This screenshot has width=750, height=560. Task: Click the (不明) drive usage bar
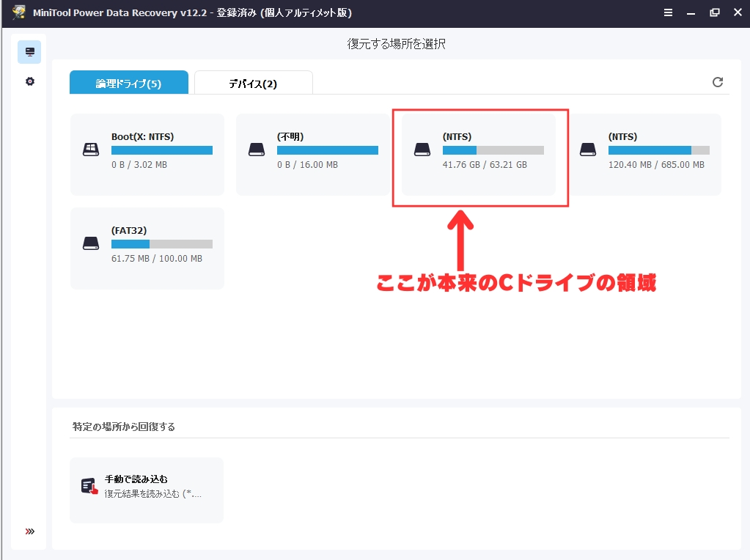point(328,150)
